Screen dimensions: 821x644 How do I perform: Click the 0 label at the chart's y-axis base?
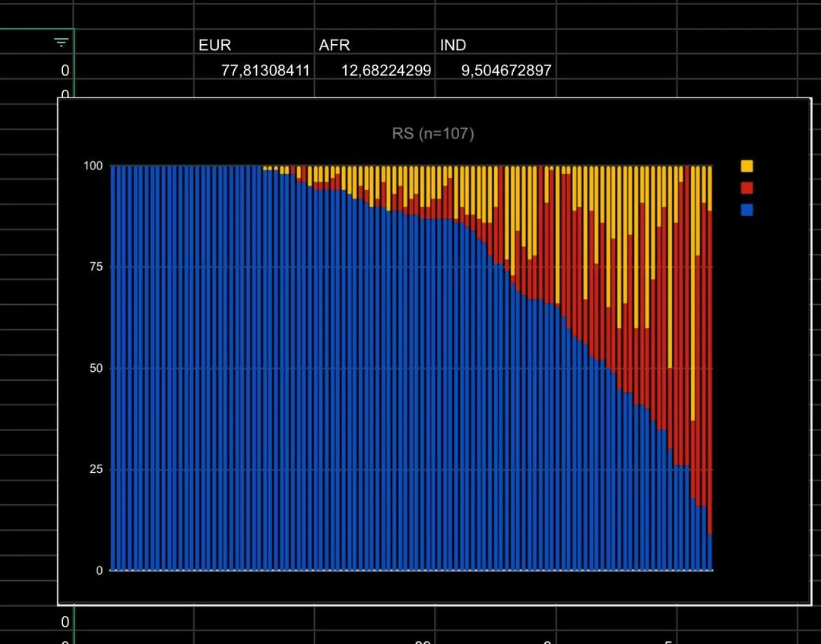[x=100, y=571]
